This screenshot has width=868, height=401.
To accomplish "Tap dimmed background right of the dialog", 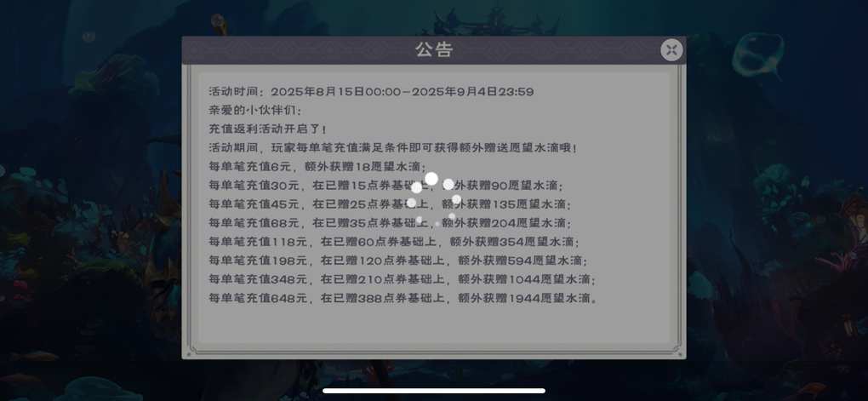I will [775, 221].
